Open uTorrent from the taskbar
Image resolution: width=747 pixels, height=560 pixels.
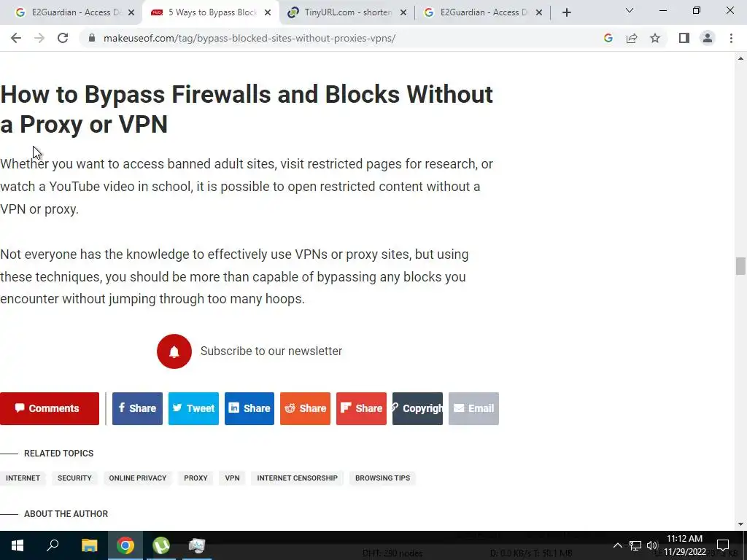tap(161, 545)
